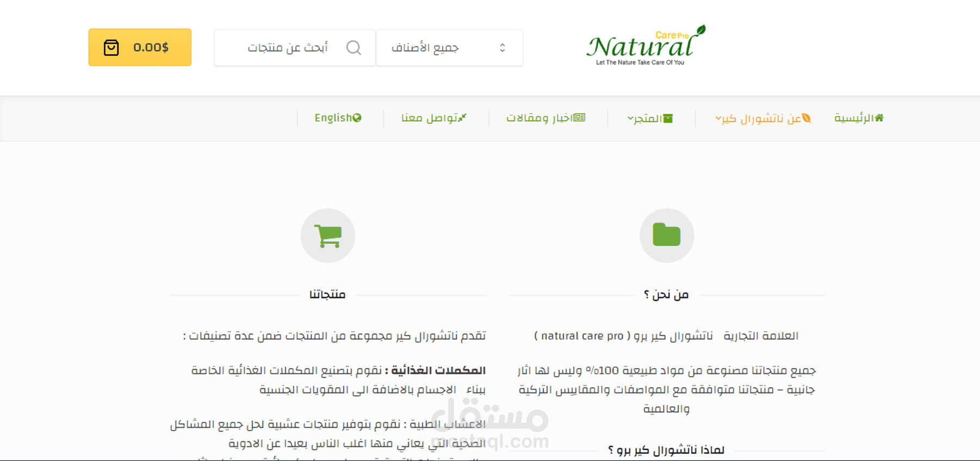This screenshot has height=461, width=980.
Task: Click the box icon beside المتجر
Action: point(668,118)
